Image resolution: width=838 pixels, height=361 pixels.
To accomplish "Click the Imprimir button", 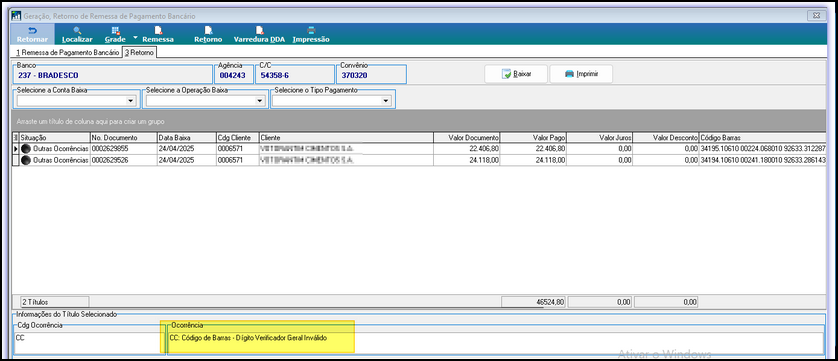I will click(x=581, y=74).
